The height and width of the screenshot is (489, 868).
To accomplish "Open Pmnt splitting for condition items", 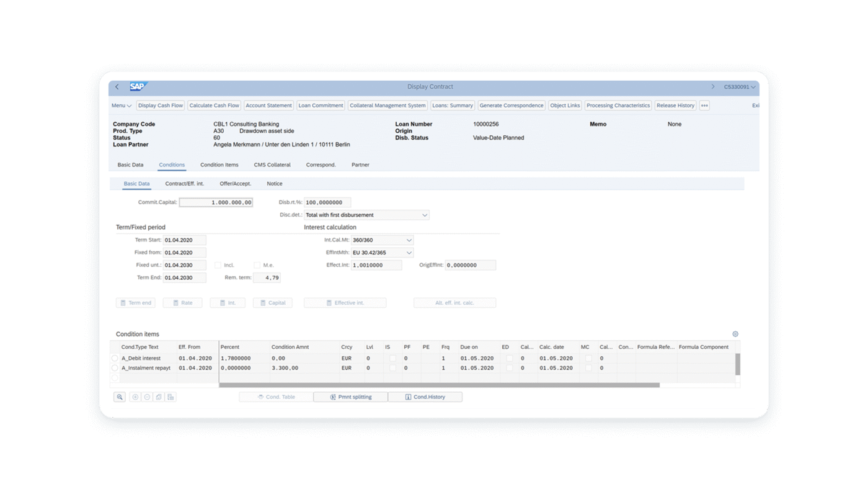I will tap(350, 397).
